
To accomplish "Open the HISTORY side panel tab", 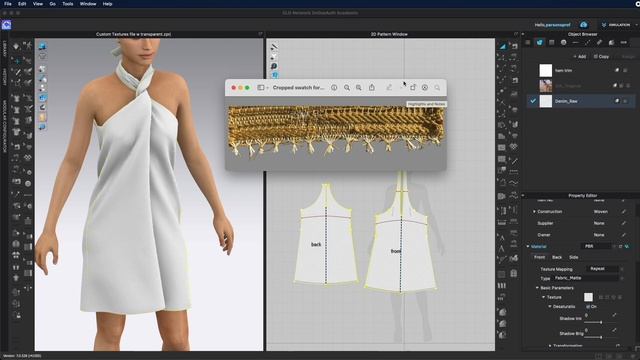I will point(4,77).
